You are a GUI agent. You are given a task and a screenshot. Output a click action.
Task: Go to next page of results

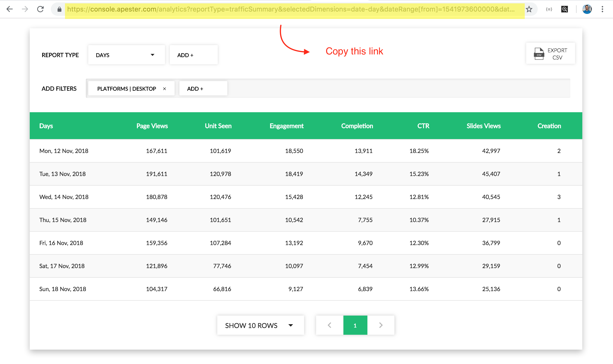(381, 325)
